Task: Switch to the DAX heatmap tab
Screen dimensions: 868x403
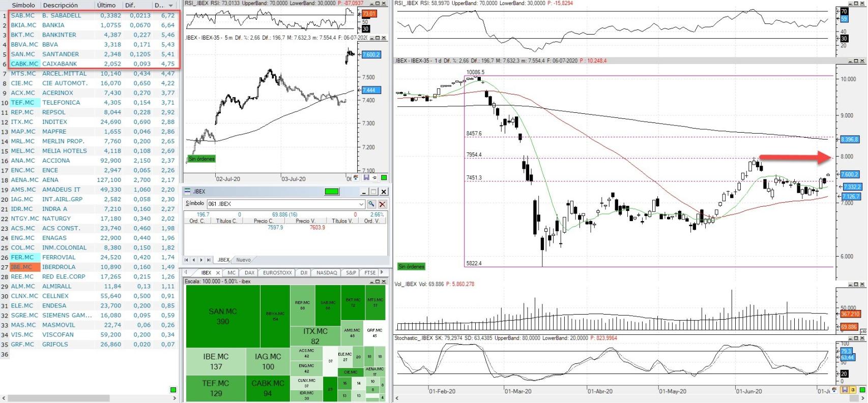Action: [249, 273]
